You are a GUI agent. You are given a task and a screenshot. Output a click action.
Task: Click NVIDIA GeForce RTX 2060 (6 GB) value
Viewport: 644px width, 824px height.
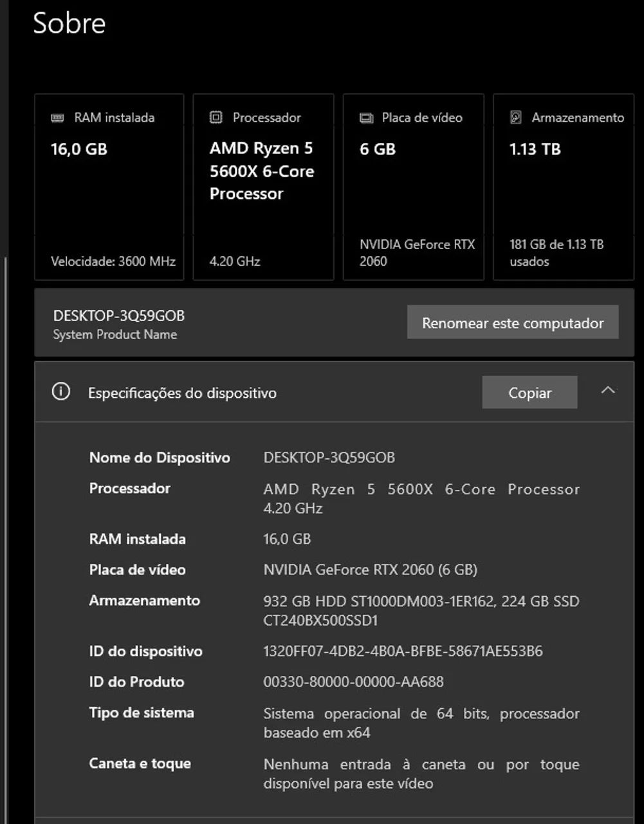[371, 570]
